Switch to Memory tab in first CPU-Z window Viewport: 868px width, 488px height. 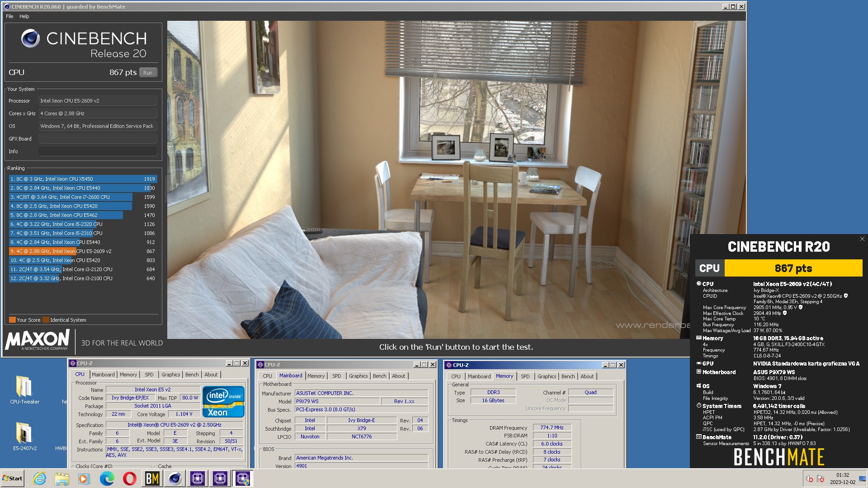[128, 375]
